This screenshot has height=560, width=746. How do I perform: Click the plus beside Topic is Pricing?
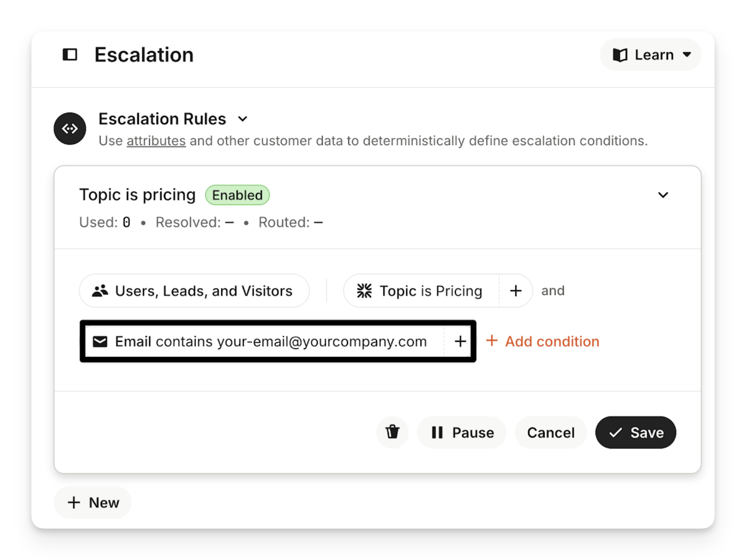pyautogui.click(x=516, y=291)
